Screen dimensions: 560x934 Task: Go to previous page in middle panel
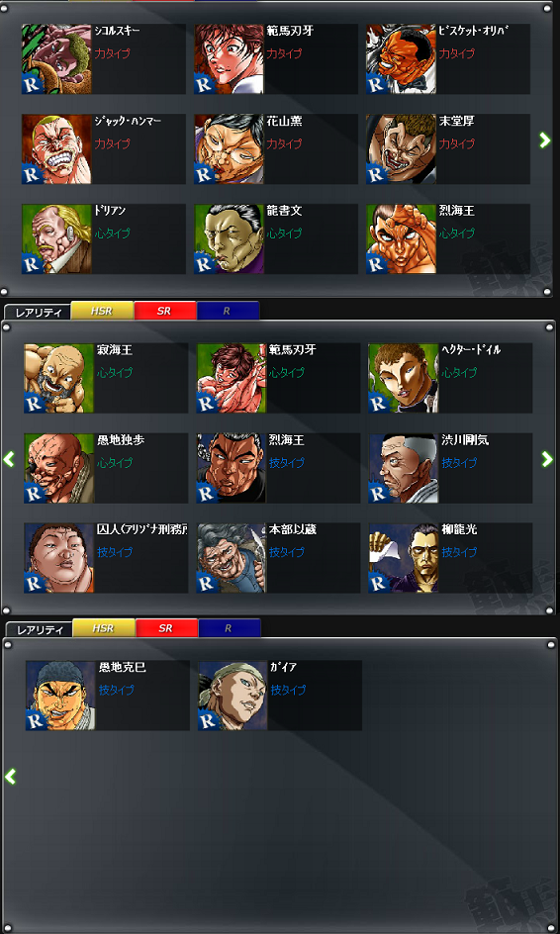click(9, 459)
